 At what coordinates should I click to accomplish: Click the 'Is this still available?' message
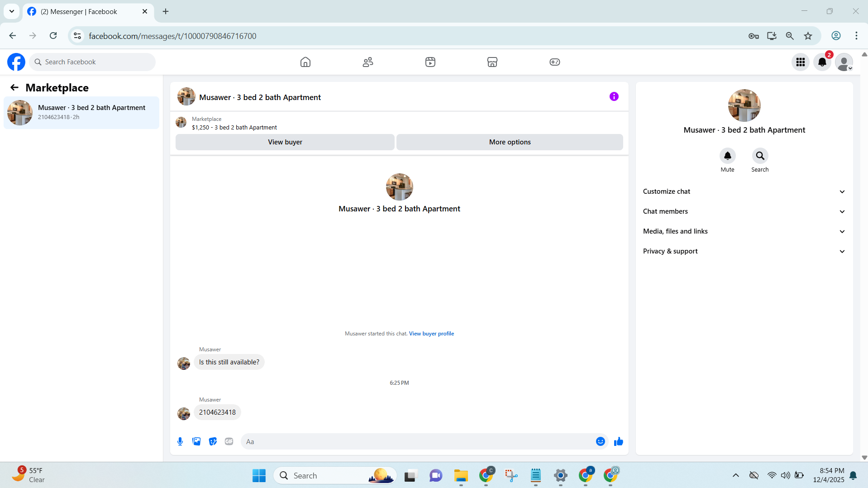[229, 362]
